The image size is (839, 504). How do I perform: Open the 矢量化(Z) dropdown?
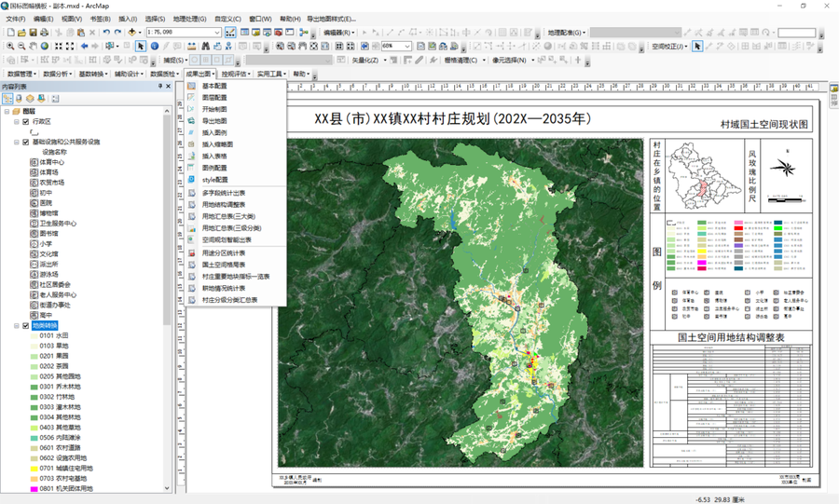[x=368, y=61]
